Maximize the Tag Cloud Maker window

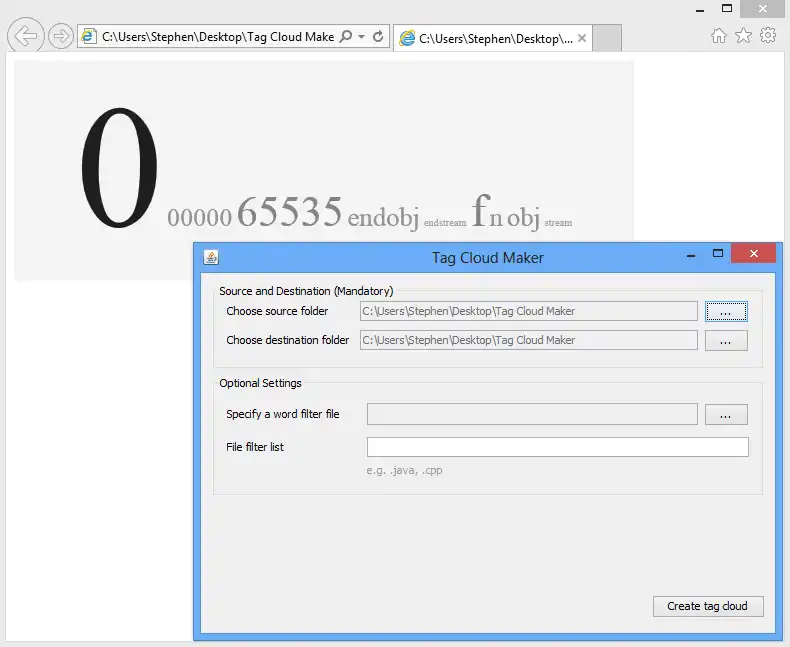[718, 254]
